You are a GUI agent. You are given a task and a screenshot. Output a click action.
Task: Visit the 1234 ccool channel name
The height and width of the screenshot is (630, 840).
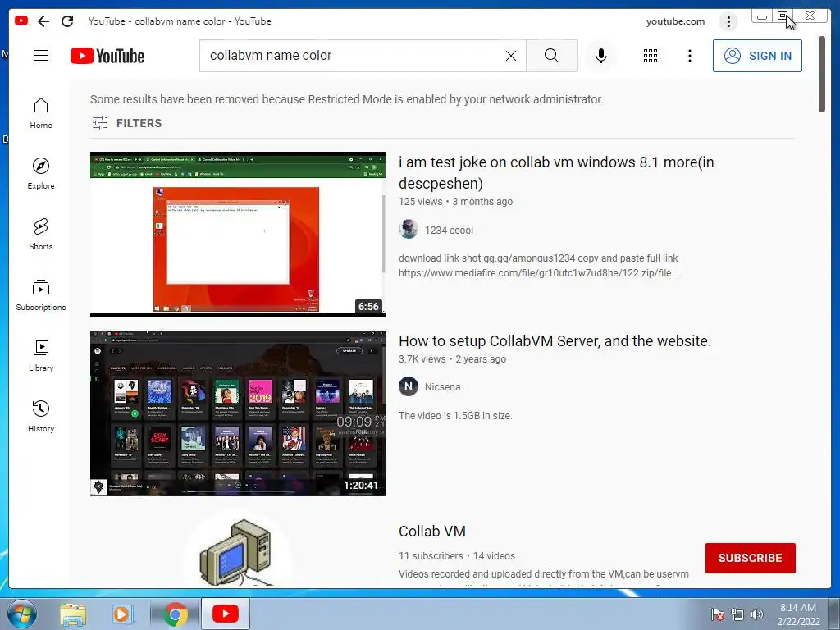449,231
